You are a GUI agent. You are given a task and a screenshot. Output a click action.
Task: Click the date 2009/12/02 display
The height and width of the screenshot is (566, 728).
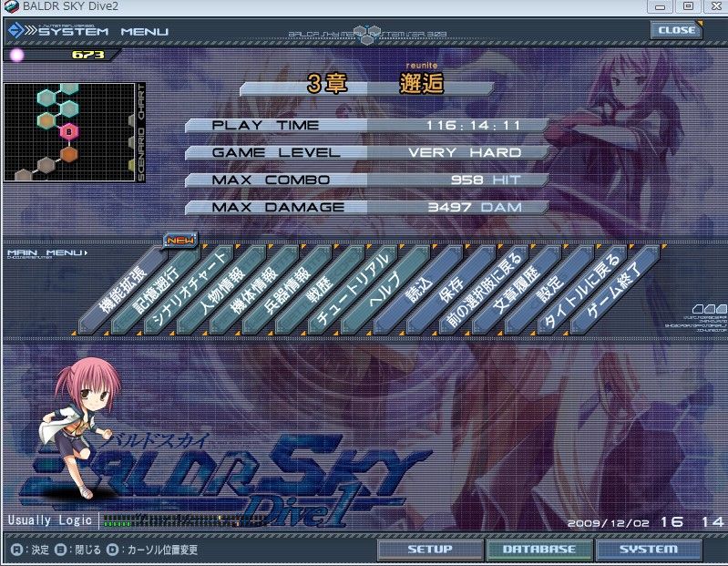pyautogui.click(x=609, y=523)
